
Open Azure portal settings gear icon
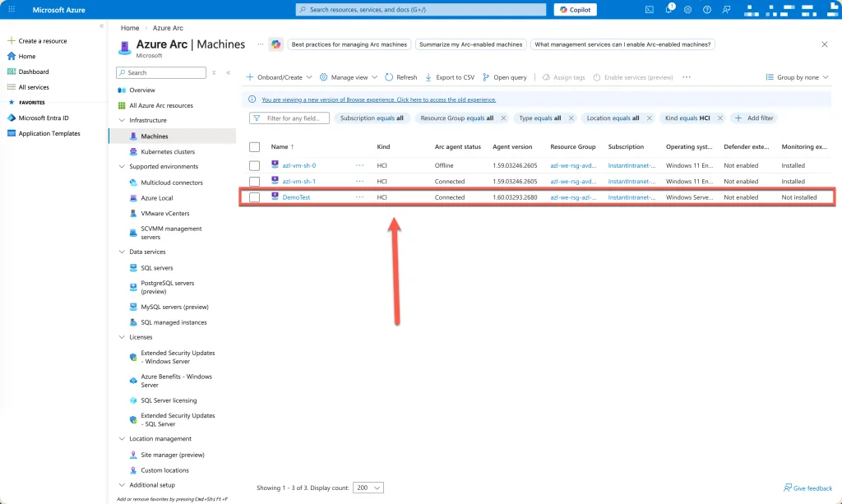pos(687,10)
